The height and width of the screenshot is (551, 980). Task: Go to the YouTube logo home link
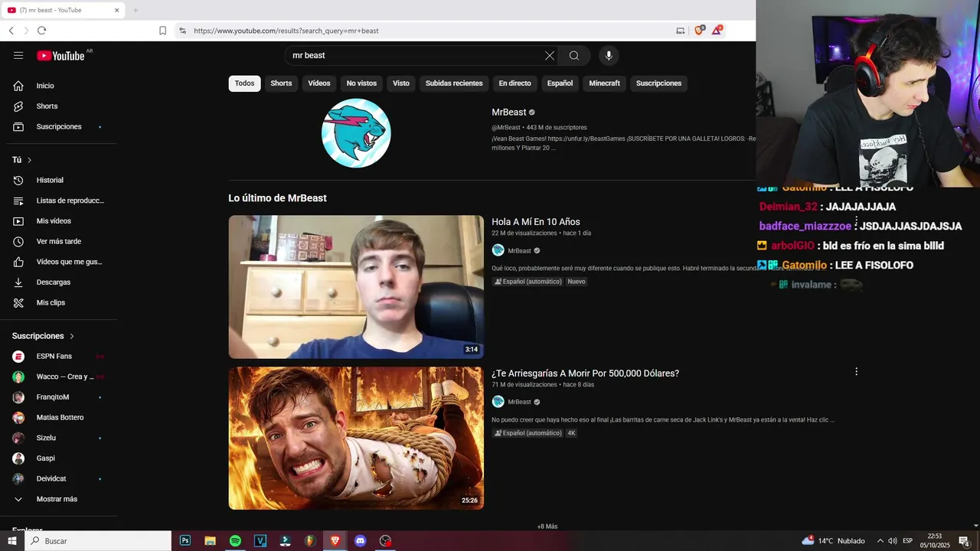[x=60, y=55]
